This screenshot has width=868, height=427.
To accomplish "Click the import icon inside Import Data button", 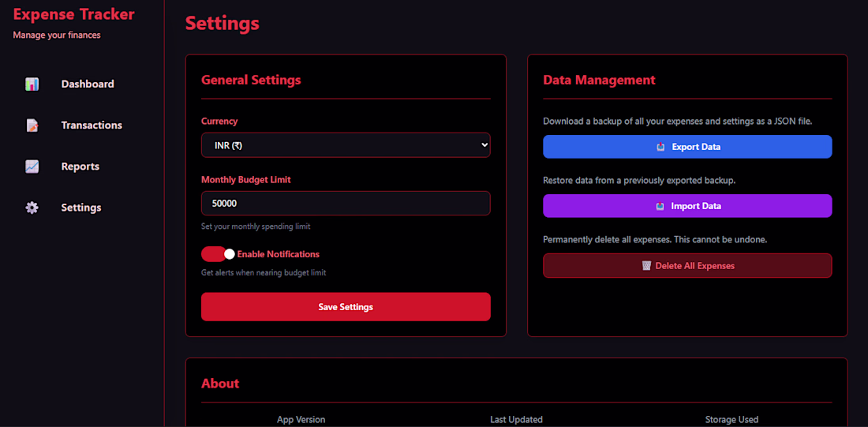I will 660,206.
